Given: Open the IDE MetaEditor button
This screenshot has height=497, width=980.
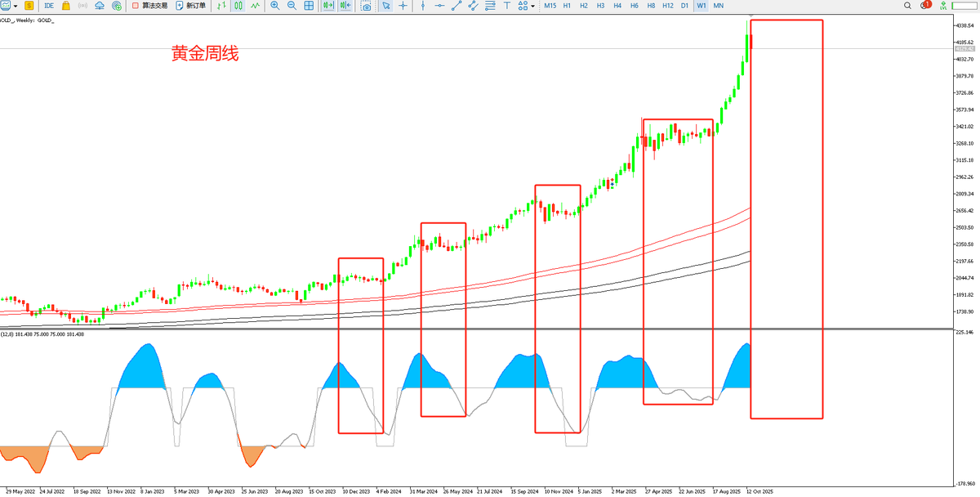Looking at the screenshot, I should 49,6.
